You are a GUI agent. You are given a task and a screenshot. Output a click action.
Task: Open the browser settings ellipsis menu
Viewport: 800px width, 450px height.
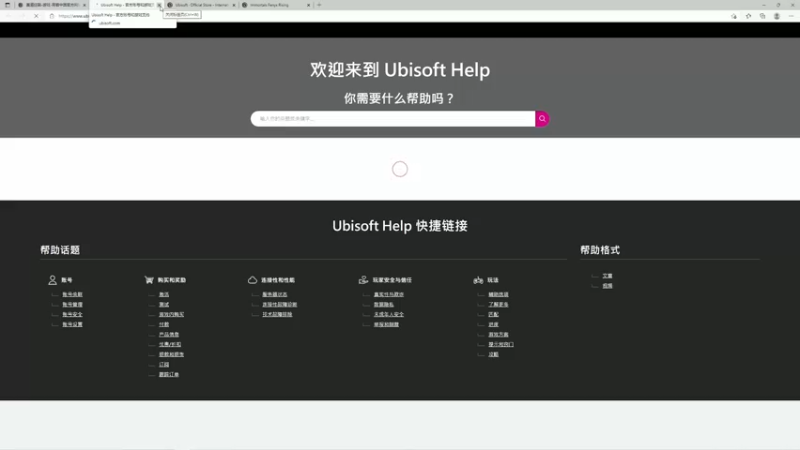click(x=791, y=16)
